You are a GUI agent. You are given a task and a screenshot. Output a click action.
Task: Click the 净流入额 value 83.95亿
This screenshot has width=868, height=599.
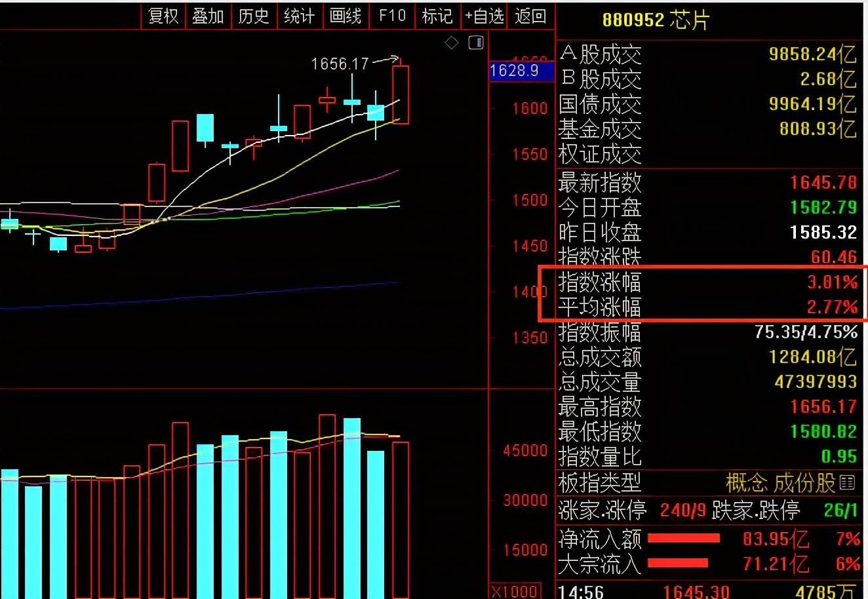[x=776, y=539]
